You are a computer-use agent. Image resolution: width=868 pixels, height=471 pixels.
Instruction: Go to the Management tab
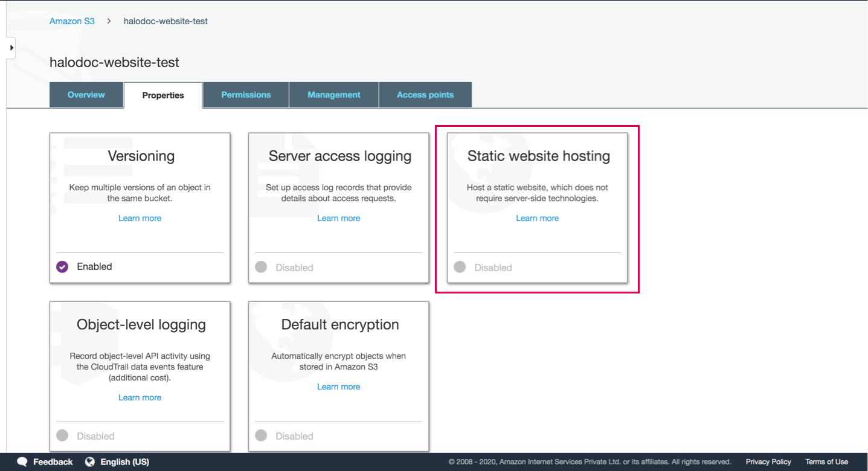(x=334, y=95)
